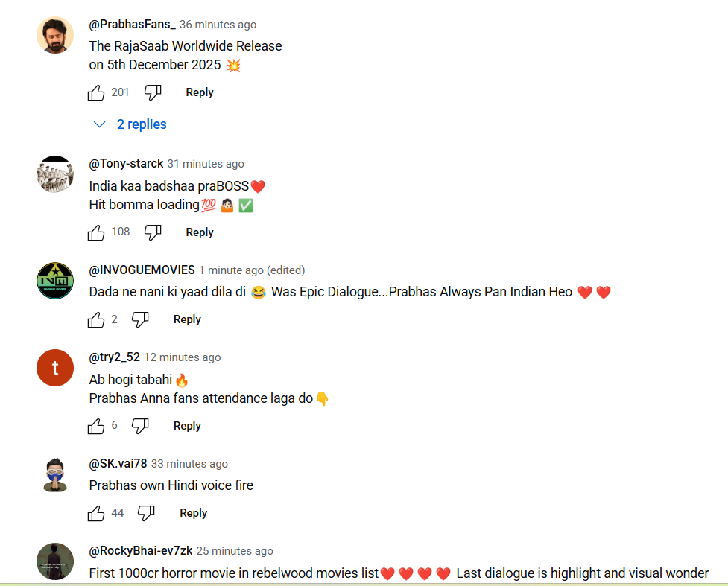Dislike the @INVOGUEMOVIES comment
728x586 pixels.
point(140,319)
